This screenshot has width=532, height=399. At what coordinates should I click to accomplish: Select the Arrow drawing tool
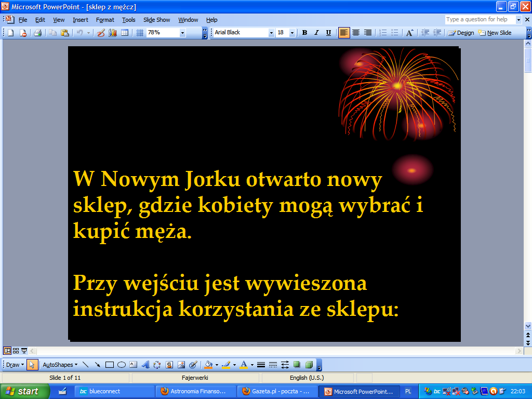pyautogui.click(x=97, y=365)
